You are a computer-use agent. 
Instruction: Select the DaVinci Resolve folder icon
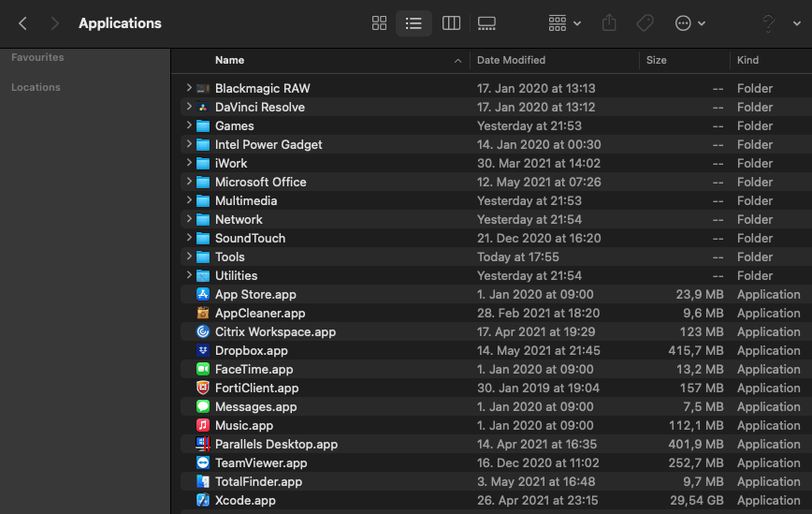coord(203,108)
